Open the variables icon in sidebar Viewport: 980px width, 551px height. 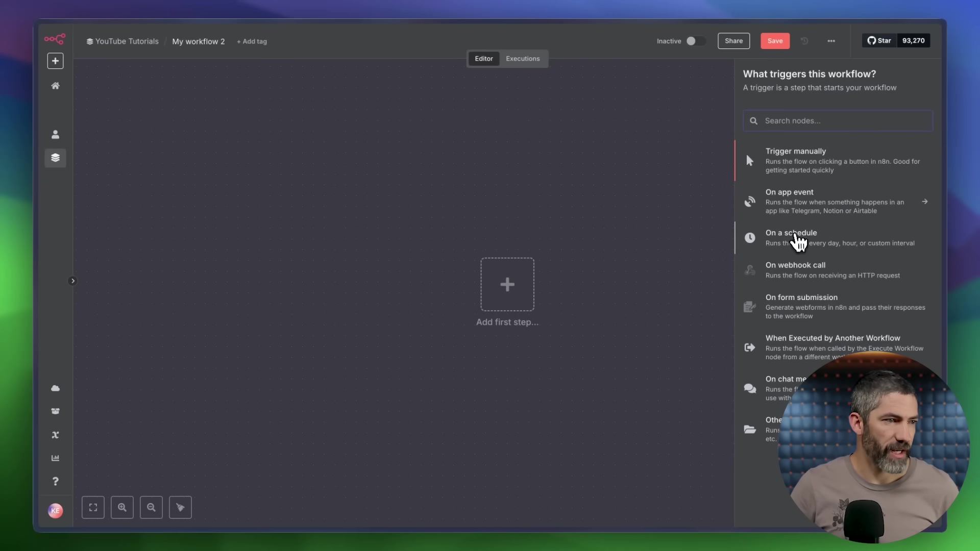click(x=56, y=435)
